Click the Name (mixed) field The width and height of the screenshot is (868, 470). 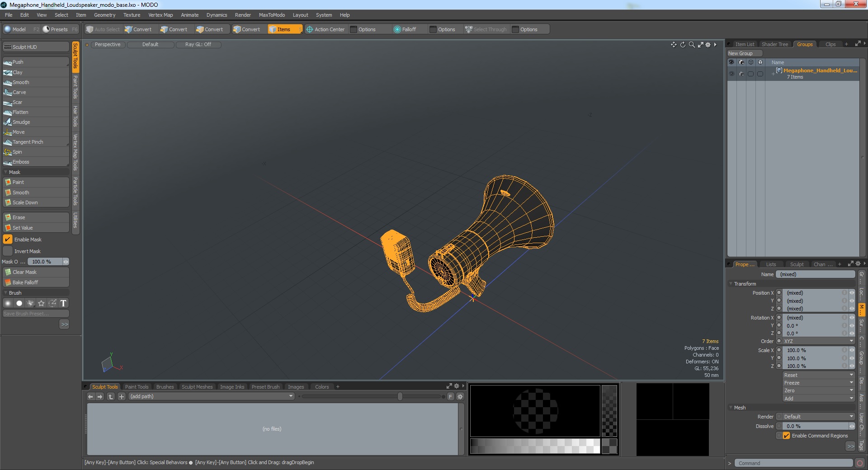pos(816,274)
